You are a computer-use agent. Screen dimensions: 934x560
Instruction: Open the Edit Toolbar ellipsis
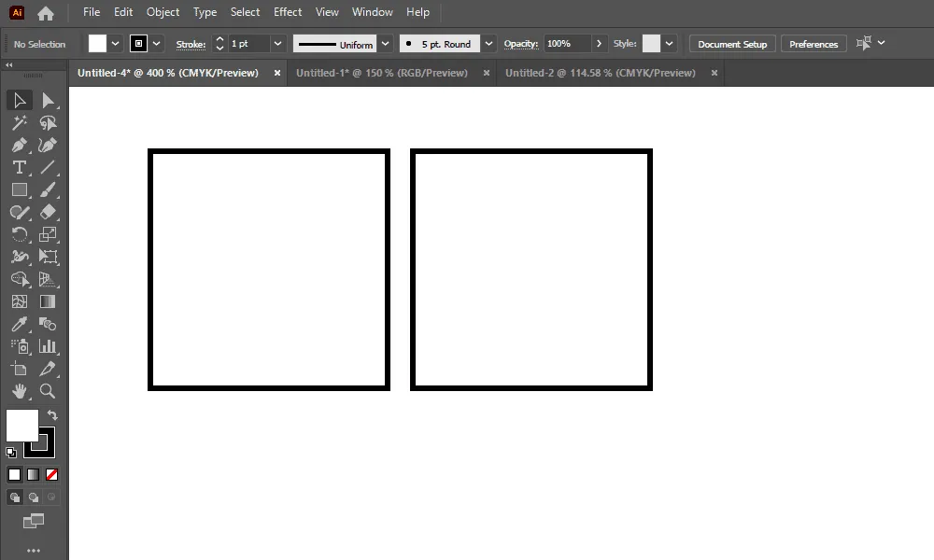coord(34,551)
